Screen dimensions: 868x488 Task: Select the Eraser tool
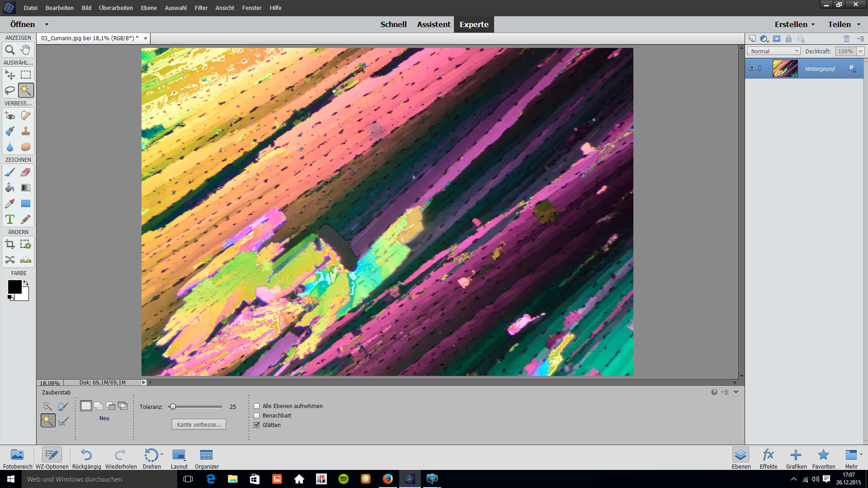[26, 172]
